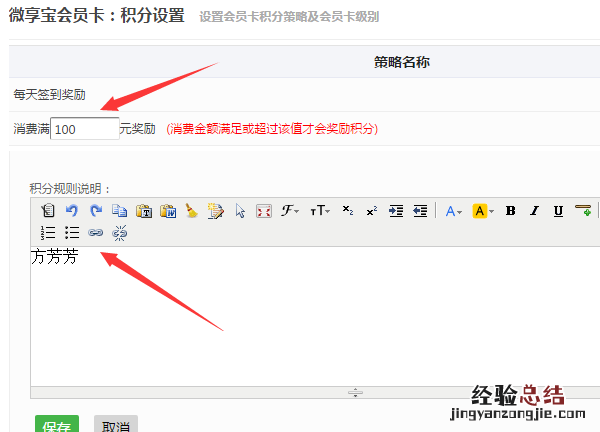Click the 微享宝会员卡：积分设置 page title
The width and height of the screenshot is (600, 432).
point(97,15)
